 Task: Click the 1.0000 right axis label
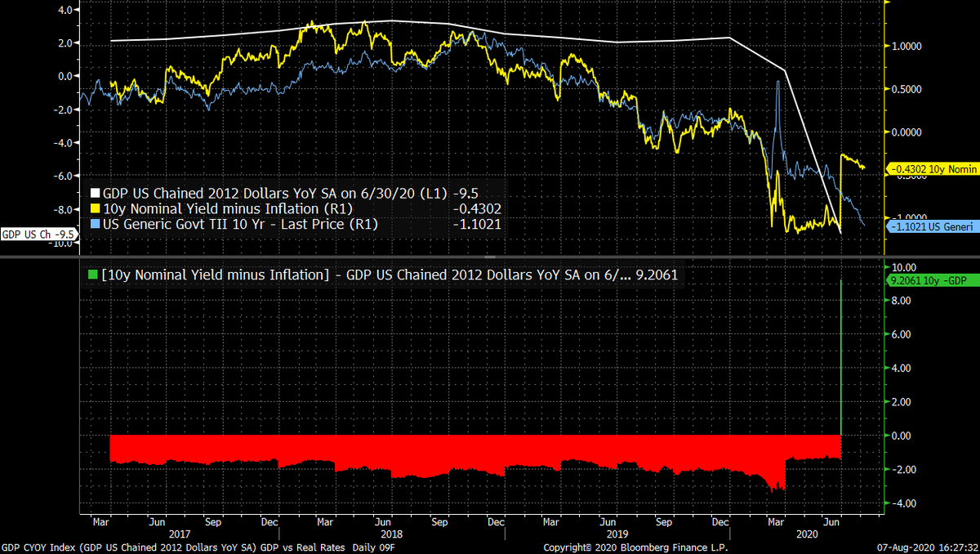906,47
